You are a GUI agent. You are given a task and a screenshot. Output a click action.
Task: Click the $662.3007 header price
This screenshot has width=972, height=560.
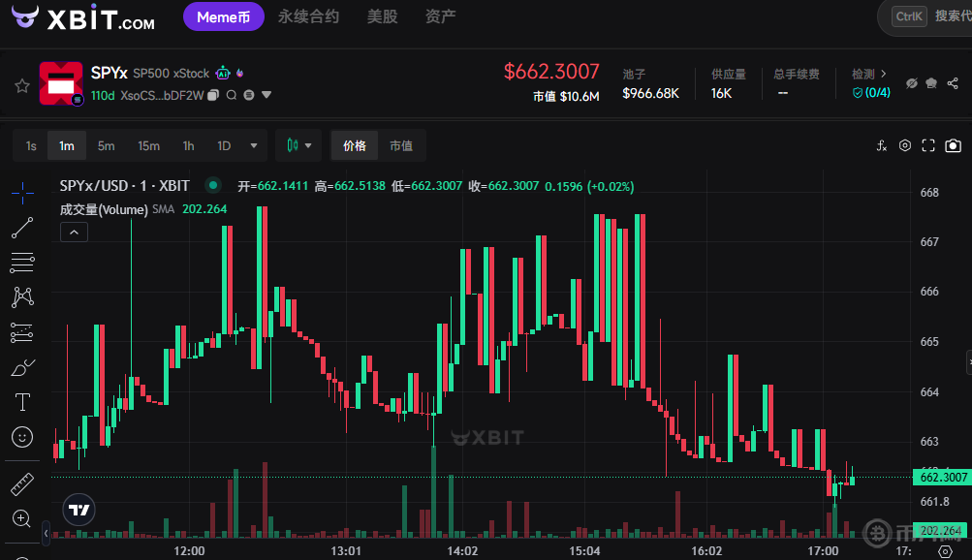coord(551,72)
